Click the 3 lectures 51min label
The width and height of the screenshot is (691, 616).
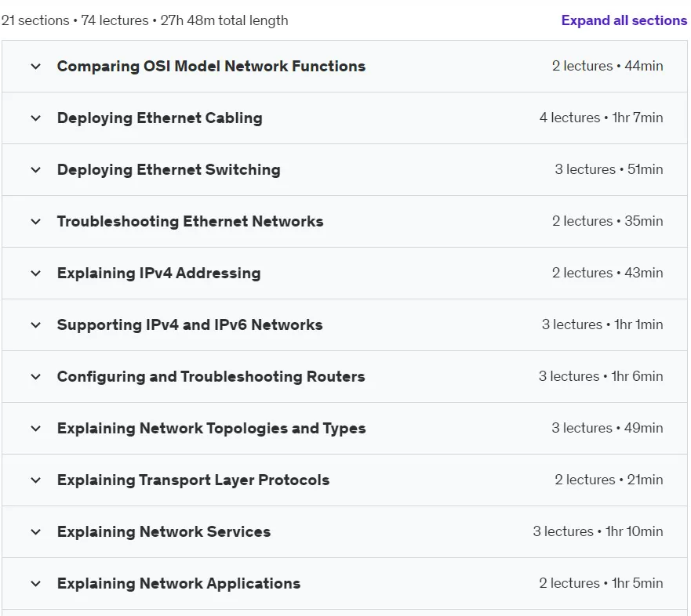[609, 169]
